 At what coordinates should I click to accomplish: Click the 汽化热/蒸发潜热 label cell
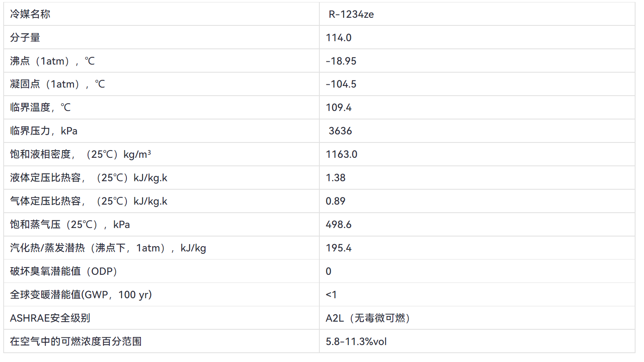(x=108, y=248)
